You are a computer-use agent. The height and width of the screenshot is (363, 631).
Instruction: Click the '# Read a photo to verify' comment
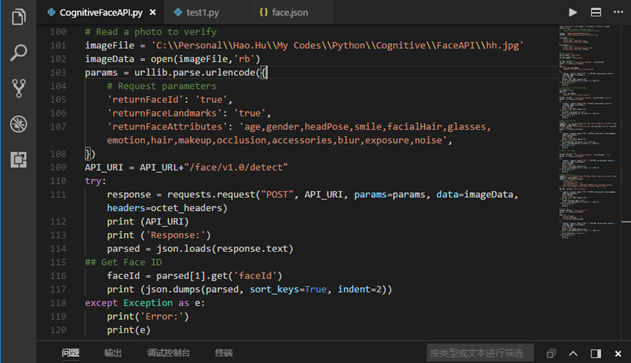pyautogui.click(x=151, y=32)
